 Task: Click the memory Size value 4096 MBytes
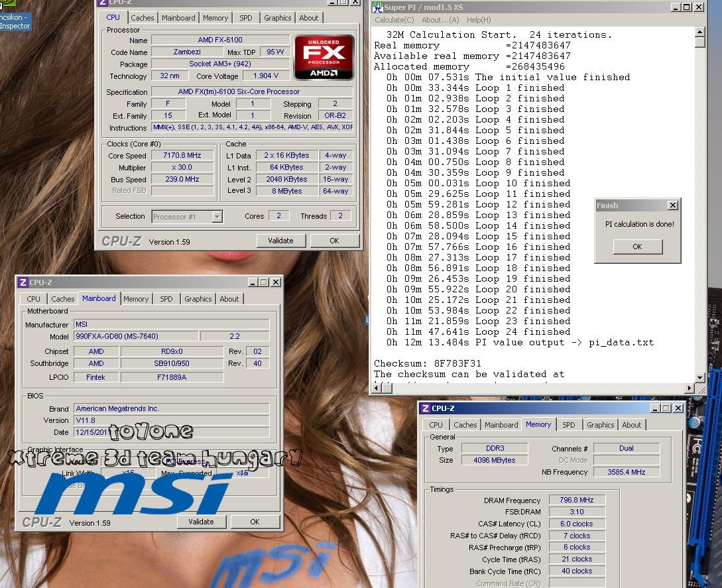pyautogui.click(x=495, y=460)
